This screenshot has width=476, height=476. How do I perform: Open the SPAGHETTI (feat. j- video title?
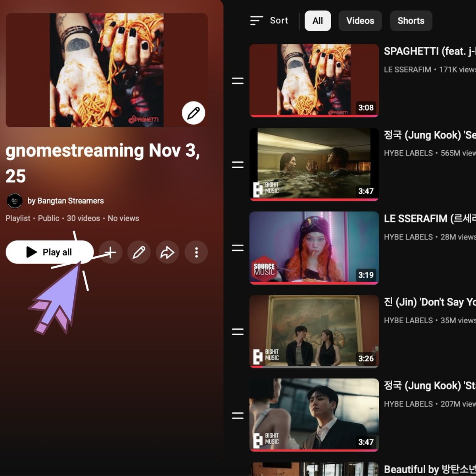pos(430,51)
